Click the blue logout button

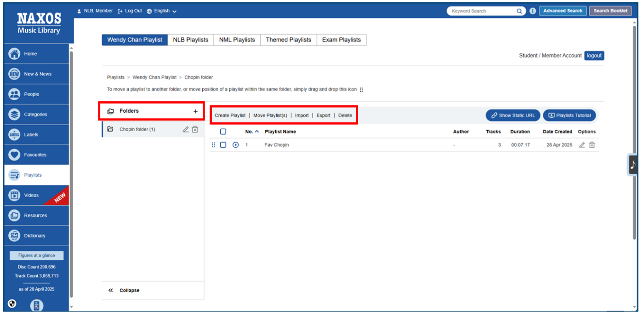tap(594, 56)
